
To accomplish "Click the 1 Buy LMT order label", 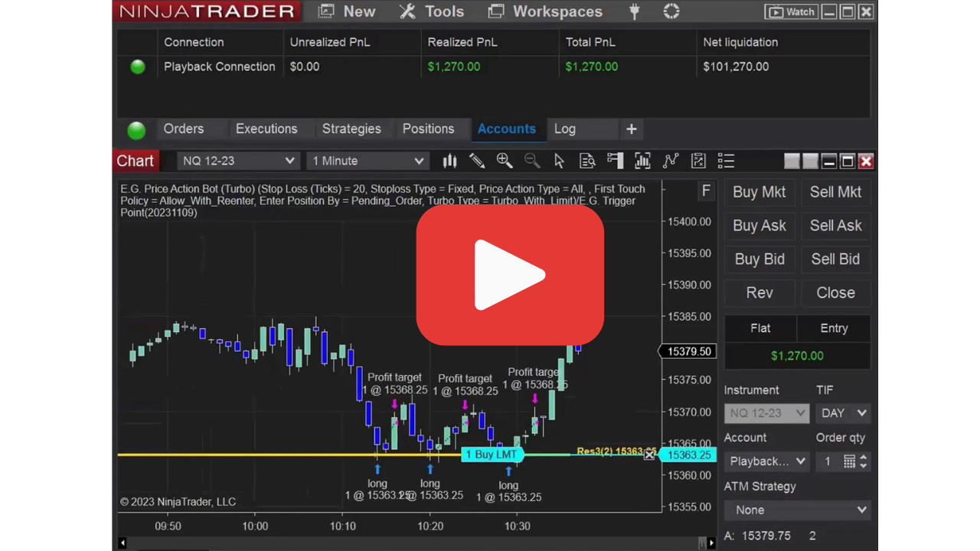I will coord(492,455).
